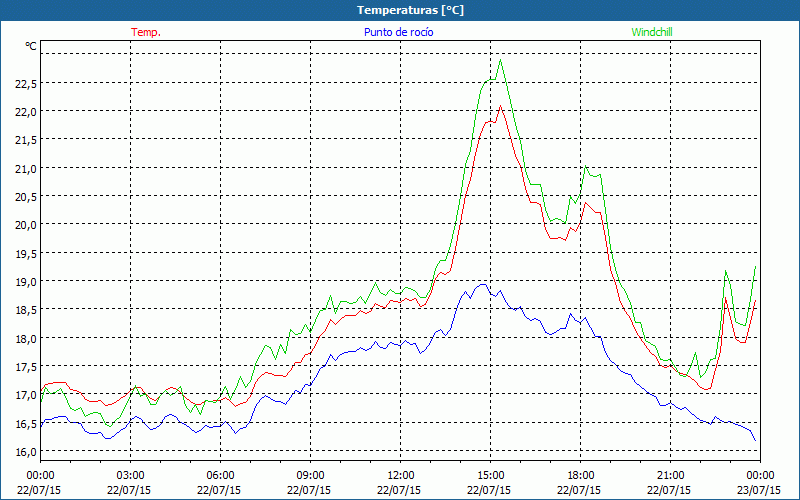Click the 21,0 y-axis value
800x500 pixels.
26,169
